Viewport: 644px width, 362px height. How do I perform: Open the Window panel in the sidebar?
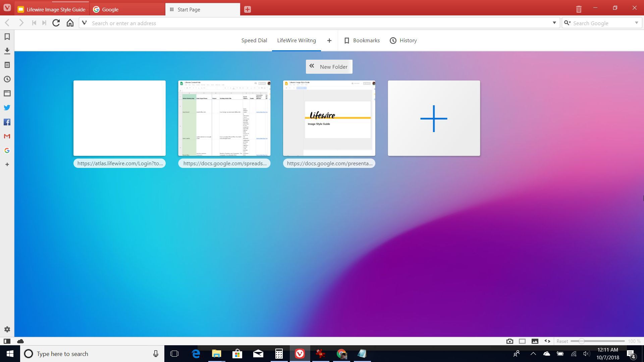click(7, 94)
